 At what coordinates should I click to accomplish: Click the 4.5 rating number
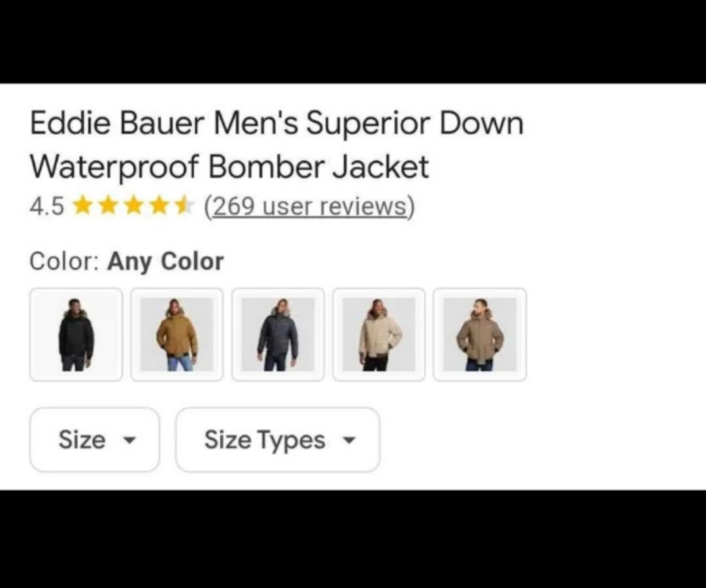[x=47, y=206]
